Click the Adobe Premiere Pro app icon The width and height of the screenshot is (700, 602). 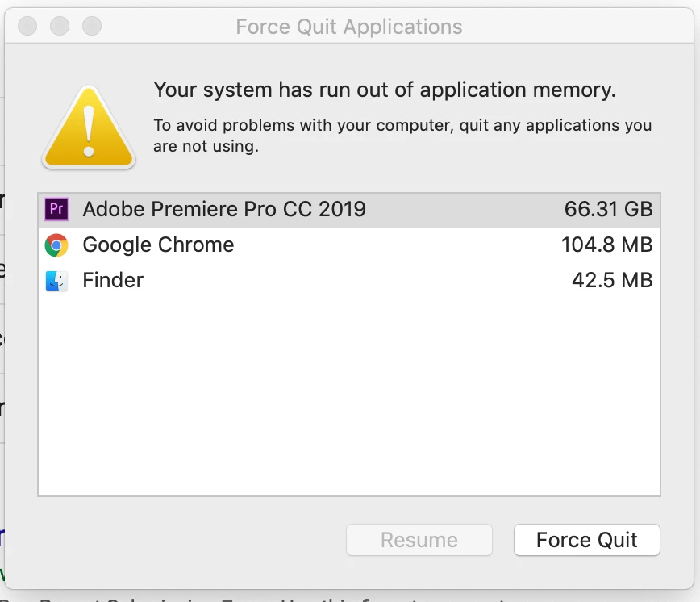(x=56, y=210)
